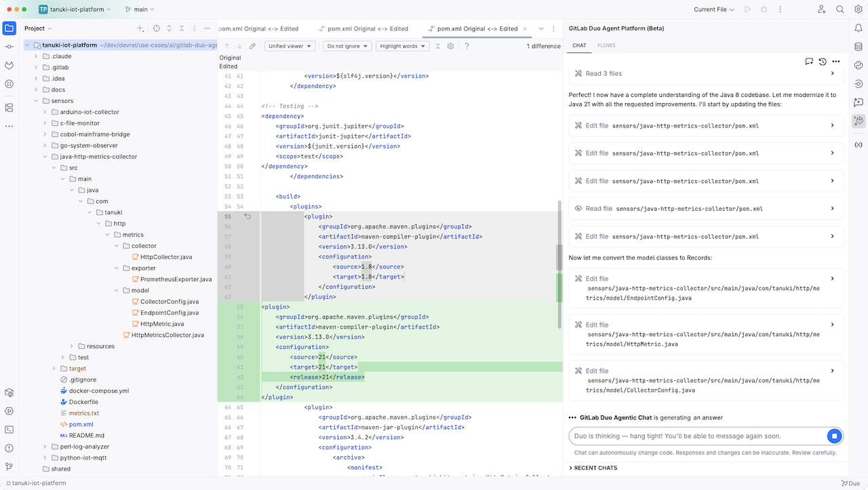The width and height of the screenshot is (868, 490).
Task: Expand the target folder
Action: [54, 369]
